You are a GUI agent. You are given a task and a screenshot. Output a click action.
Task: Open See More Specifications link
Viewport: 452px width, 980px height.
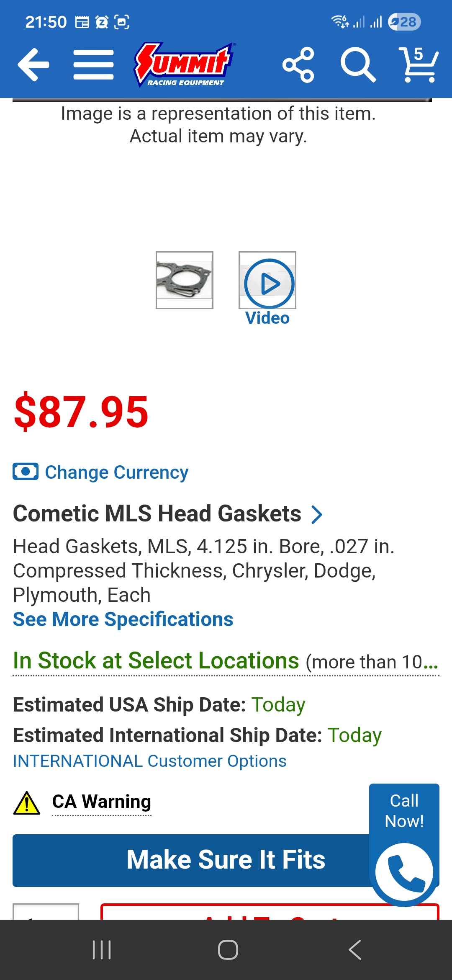[x=123, y=619]
